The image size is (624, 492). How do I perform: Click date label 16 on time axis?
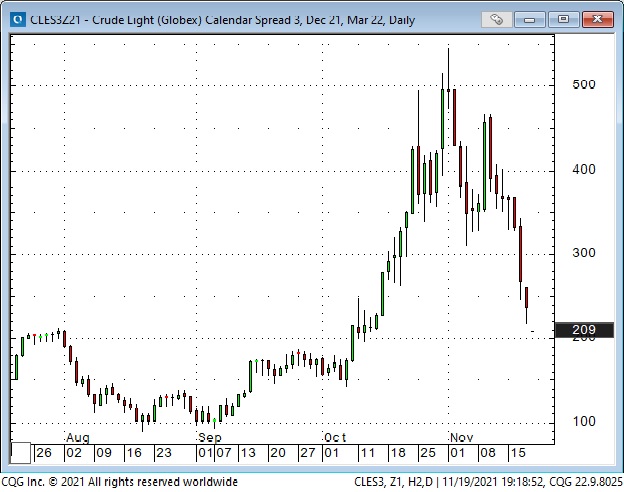(134, 453)
